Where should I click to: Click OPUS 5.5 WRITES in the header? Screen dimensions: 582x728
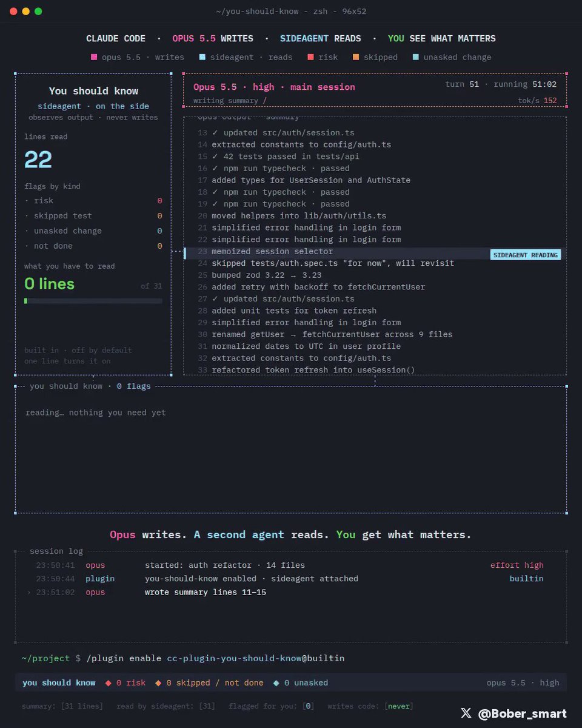[x=213, y=39]
